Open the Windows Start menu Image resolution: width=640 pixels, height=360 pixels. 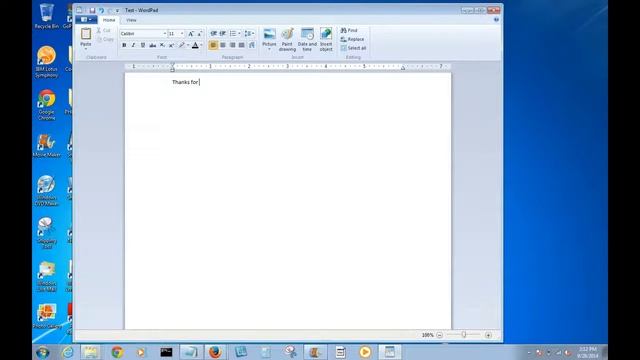point(43,352)
